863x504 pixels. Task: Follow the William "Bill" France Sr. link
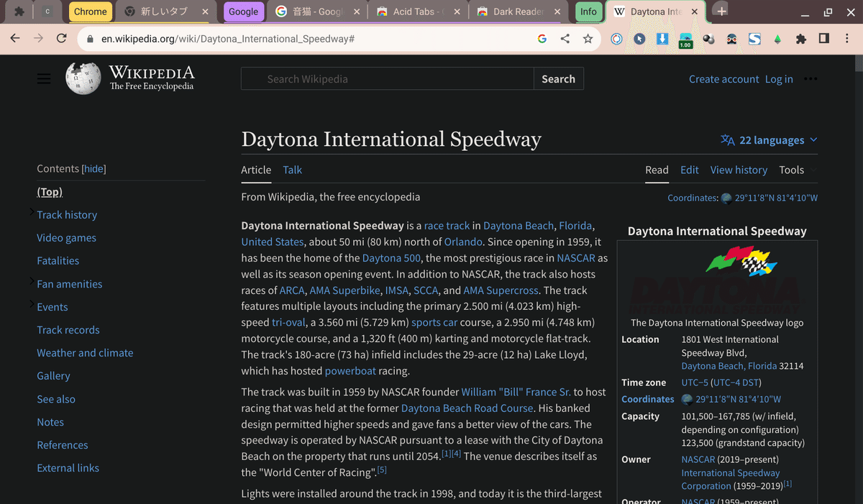pos(516,392)
